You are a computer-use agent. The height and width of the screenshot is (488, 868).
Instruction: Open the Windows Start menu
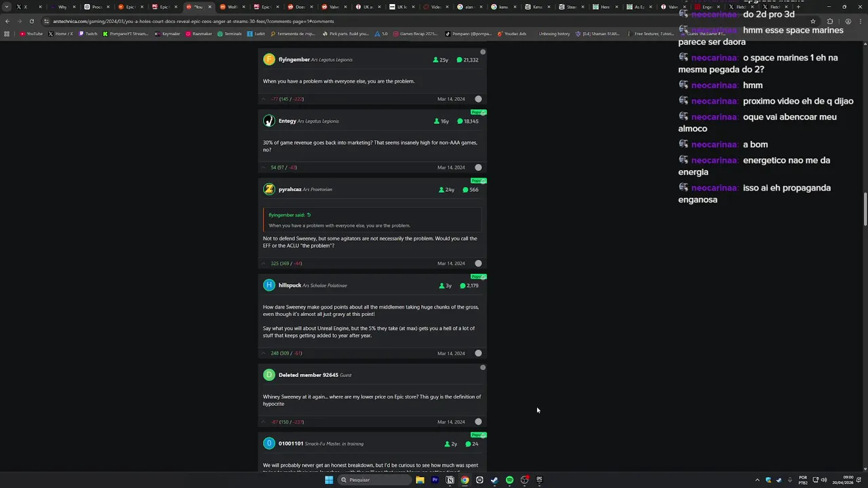[329, 480]
